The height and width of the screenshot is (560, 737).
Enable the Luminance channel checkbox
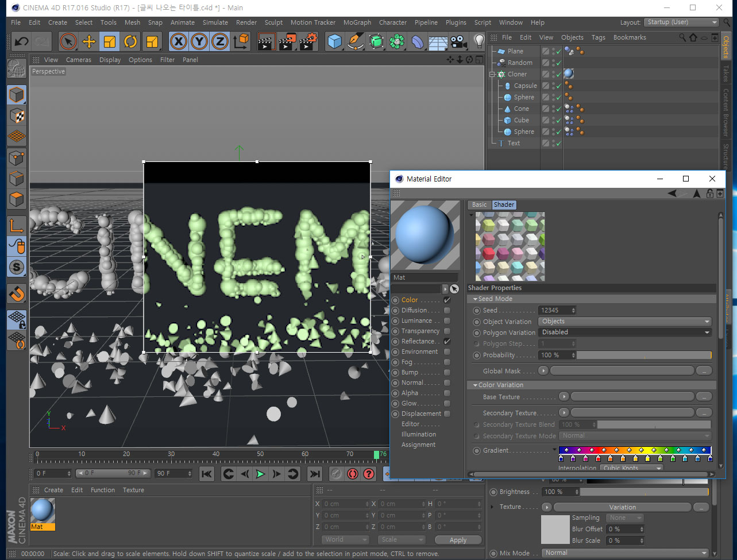tap(447, 320)
